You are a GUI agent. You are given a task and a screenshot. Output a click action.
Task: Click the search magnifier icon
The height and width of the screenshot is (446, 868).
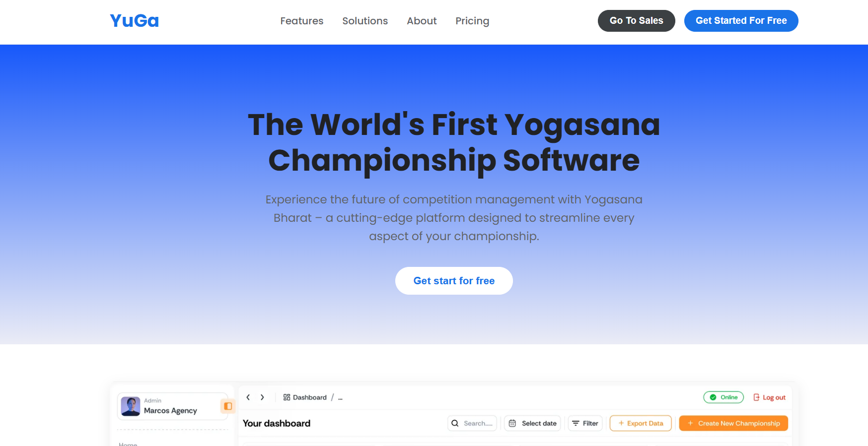click(x=455, y=423)
